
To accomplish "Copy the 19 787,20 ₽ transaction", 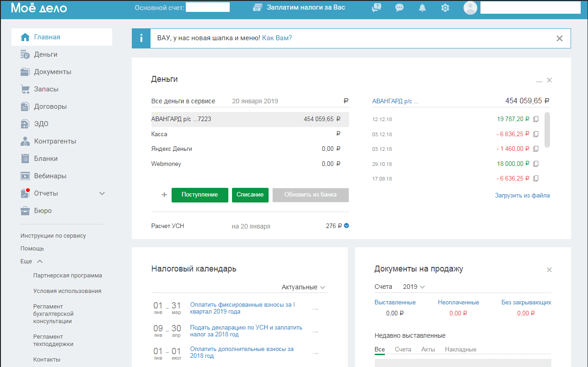I will [536, 119].
